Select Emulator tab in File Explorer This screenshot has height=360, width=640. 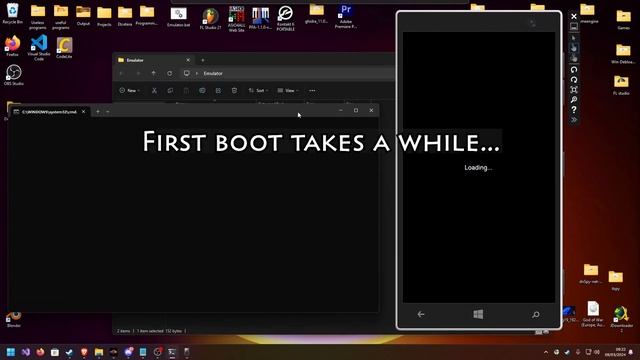(x=154, y=60)
